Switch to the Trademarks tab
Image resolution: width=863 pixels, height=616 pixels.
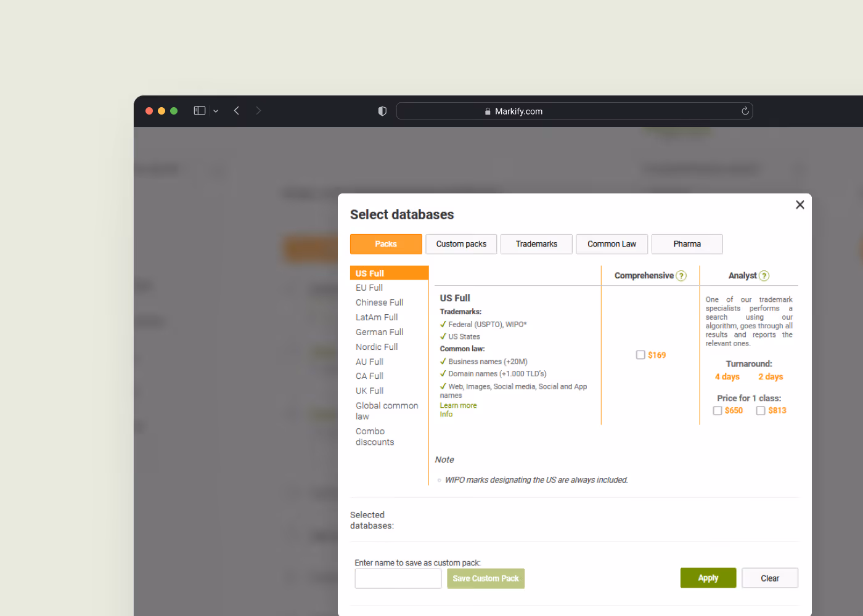click(536, 244)
